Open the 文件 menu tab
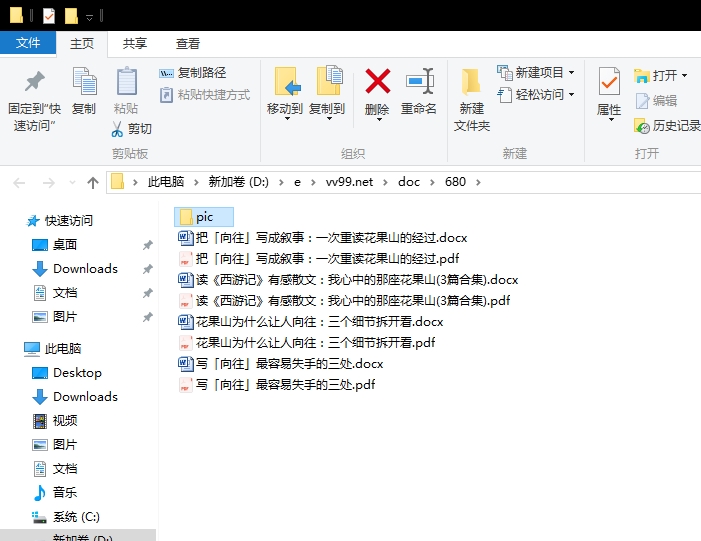This screenshot has width=701, height=541. pyautogui.click(x=28, y=43)
